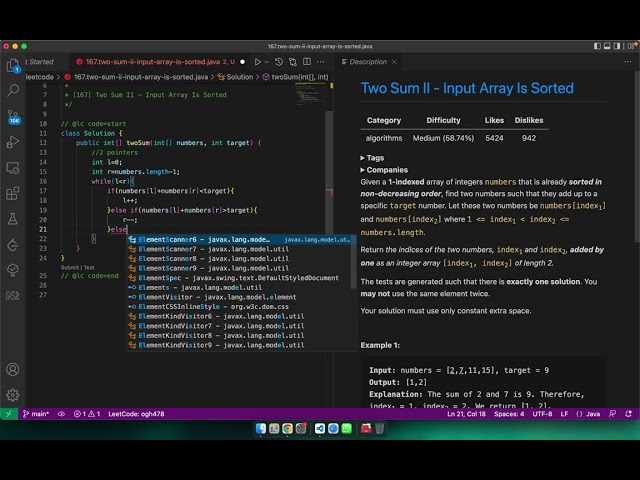Open the LeetCode view in activity bar
This screenshot has width=640, height=480.
pos(13,245)
